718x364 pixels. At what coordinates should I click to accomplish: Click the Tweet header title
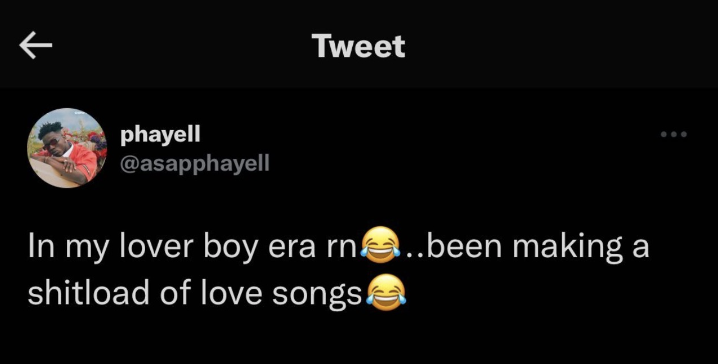tap(359, 46)
